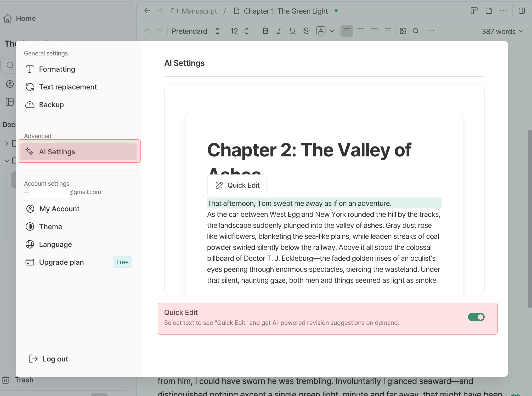Viewport: 532px width, 396px height.
Task: Open search in document toolbar
Action: click(x=416, y=31)
